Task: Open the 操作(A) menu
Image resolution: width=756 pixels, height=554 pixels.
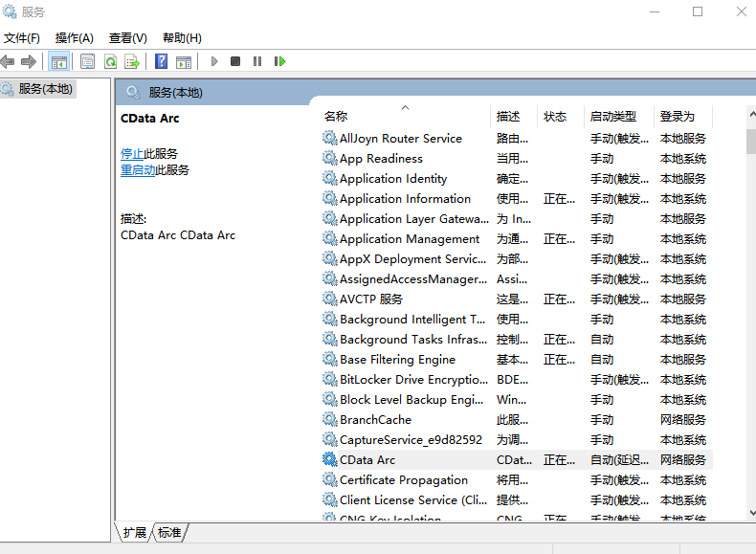Action: (75, 38)
